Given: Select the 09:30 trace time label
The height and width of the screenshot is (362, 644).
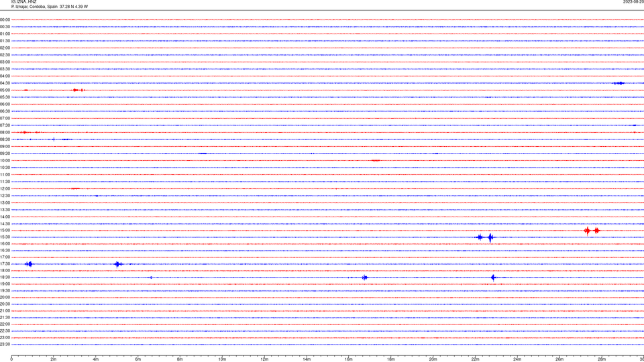Looking at the screenshot, I should [x=5, y=154].
